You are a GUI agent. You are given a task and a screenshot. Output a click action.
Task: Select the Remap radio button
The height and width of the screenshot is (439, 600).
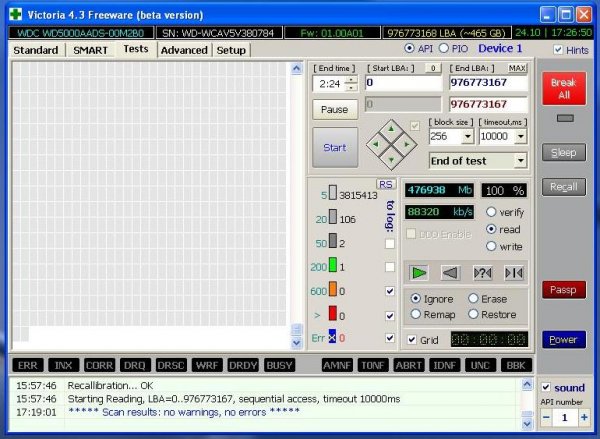416,314
